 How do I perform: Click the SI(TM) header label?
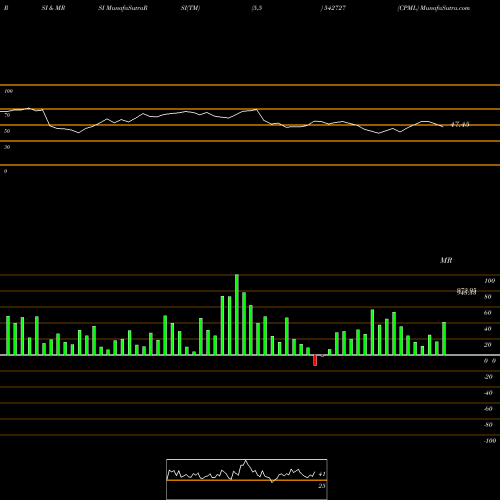tap(190, 8)
